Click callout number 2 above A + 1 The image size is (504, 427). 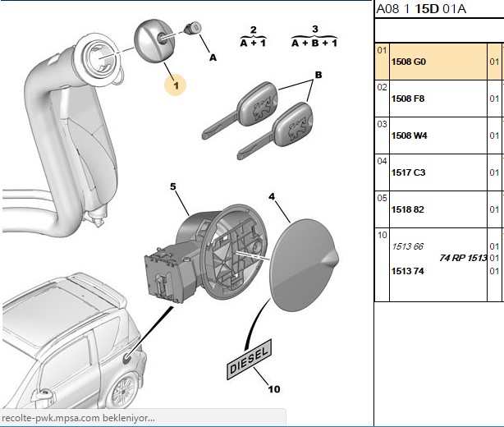pyautogui.click(x=254, y=30)
